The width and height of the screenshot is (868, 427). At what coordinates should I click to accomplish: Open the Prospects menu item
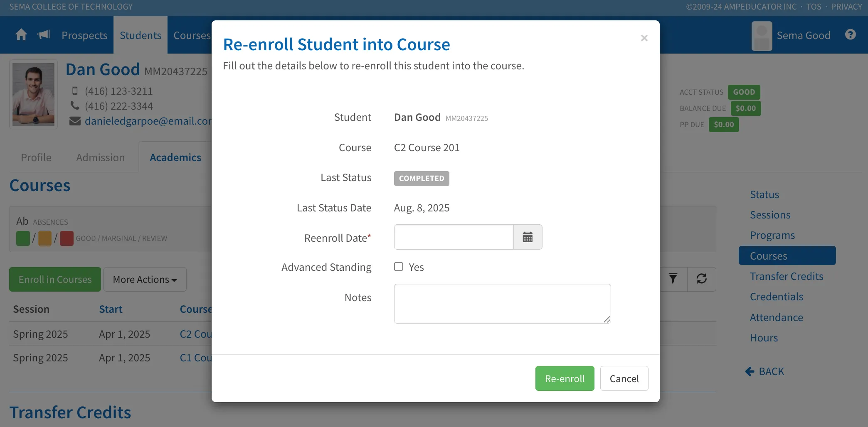84,35
